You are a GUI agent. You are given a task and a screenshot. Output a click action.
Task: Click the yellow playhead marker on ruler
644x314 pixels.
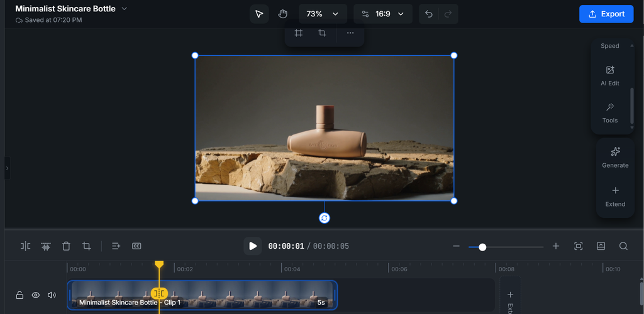click(x=159, y=264)
